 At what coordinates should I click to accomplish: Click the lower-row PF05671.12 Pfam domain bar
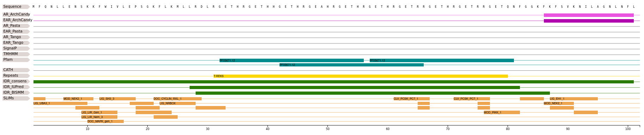[x=351, y=65]
